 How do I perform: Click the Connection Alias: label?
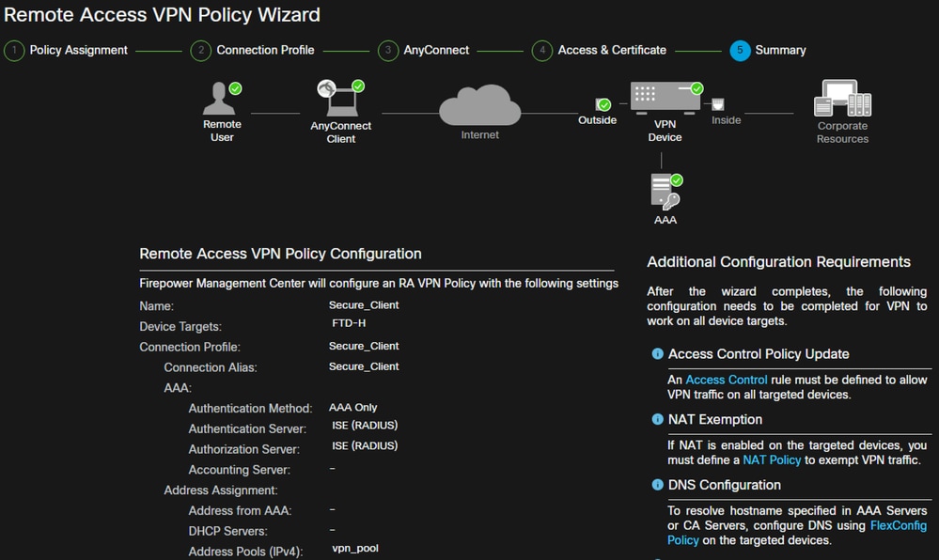pos(211,367)
